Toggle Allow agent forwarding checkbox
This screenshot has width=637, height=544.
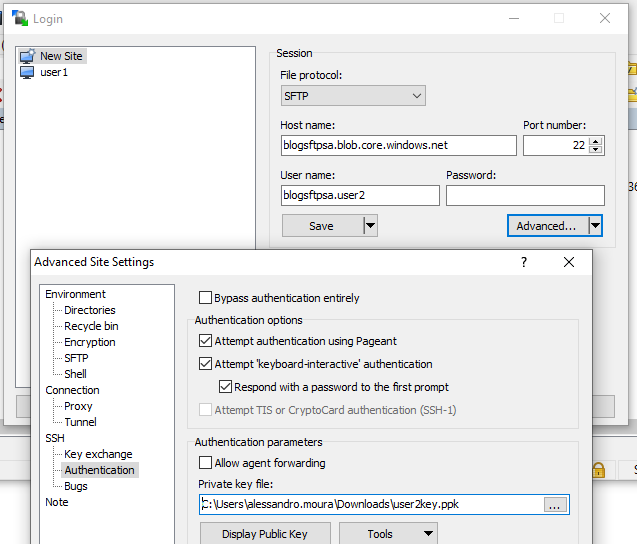click(205, 463)
